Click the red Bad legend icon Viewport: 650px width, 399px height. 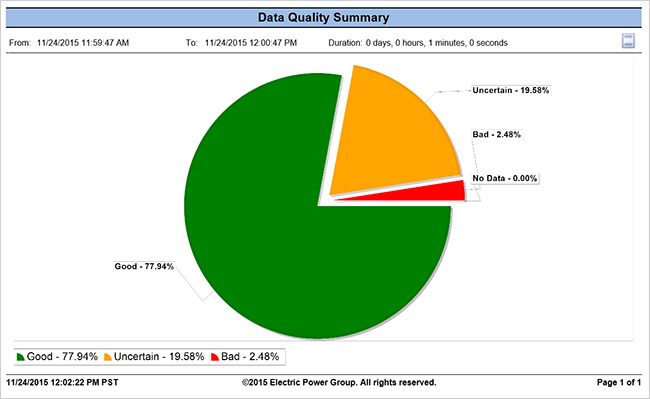click(x=215, y=357)
